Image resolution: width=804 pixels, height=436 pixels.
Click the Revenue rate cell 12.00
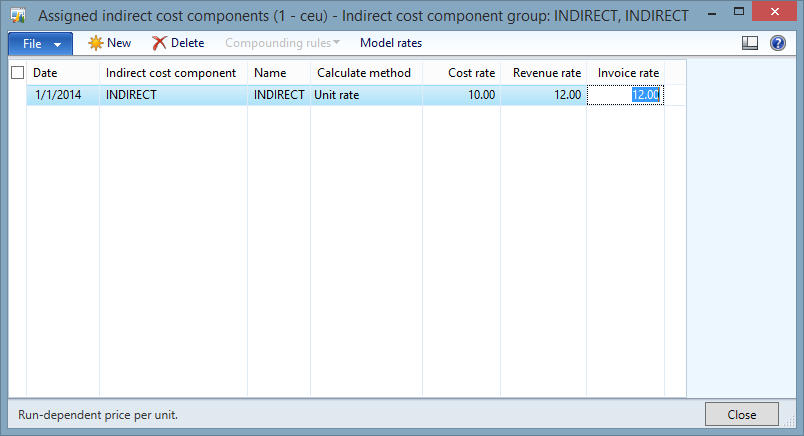544,95
